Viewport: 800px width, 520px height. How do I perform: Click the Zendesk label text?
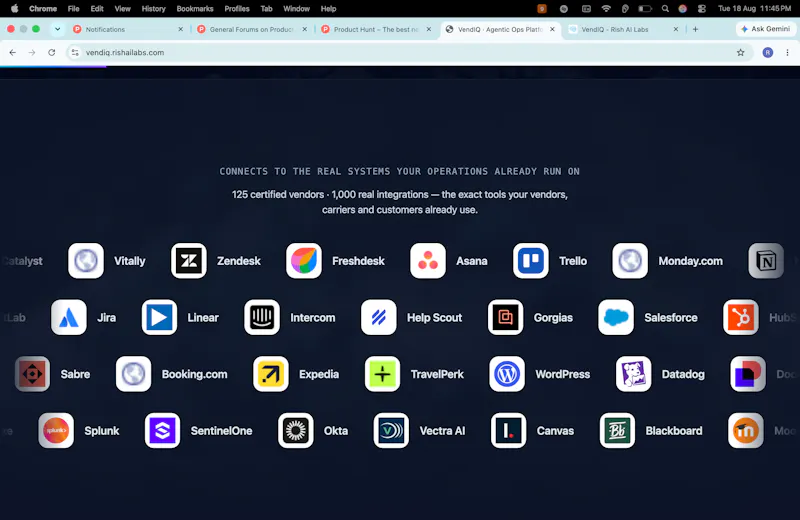point(239,261)
